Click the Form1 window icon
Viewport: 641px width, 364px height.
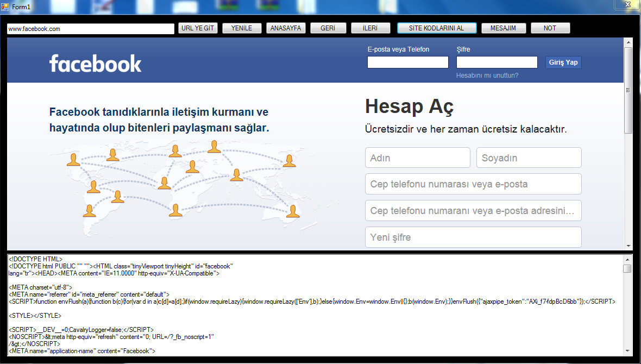[x=5, y=7]
